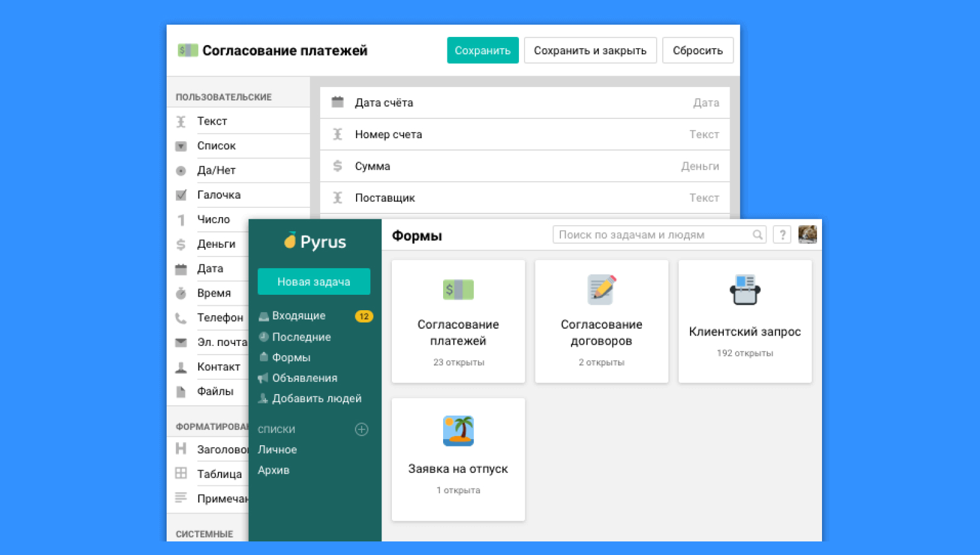Select the Число field type icon
The image size is (980, 555).
[x=181, y=220]
